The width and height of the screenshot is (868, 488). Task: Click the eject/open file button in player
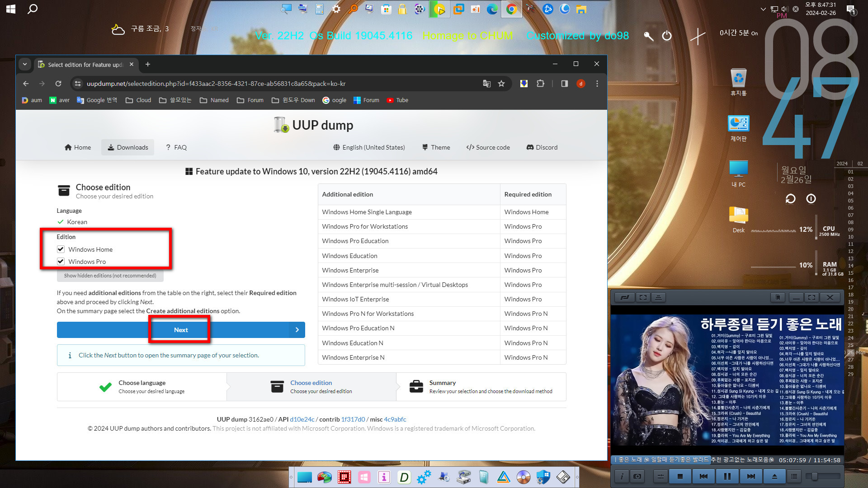[x=774, y=476]
